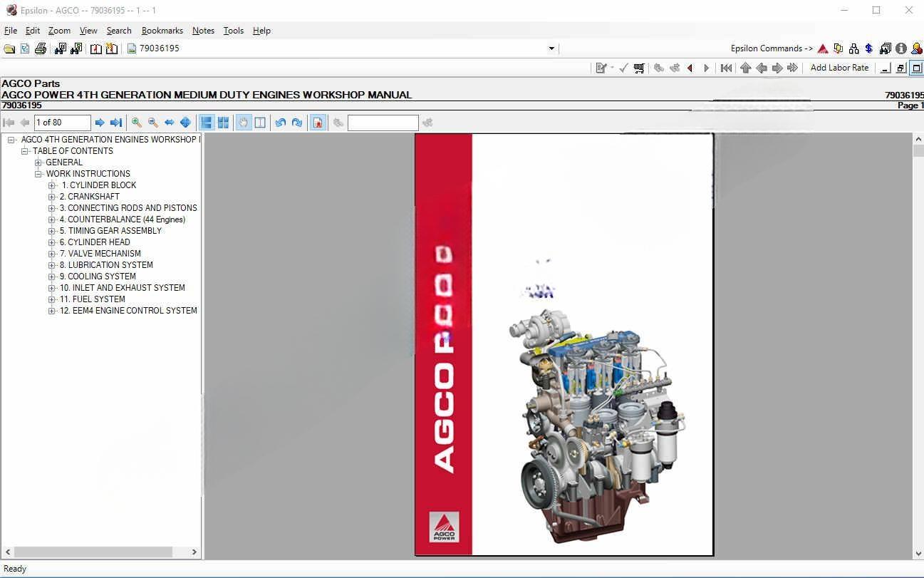Click the checkmark icon beside shopping cart
924x578 pixels.
pyautogui.click(x=623, y=68)
